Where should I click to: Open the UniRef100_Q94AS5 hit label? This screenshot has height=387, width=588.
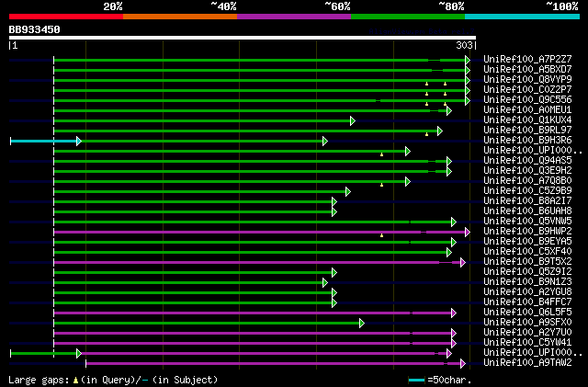tap(527, 161)
